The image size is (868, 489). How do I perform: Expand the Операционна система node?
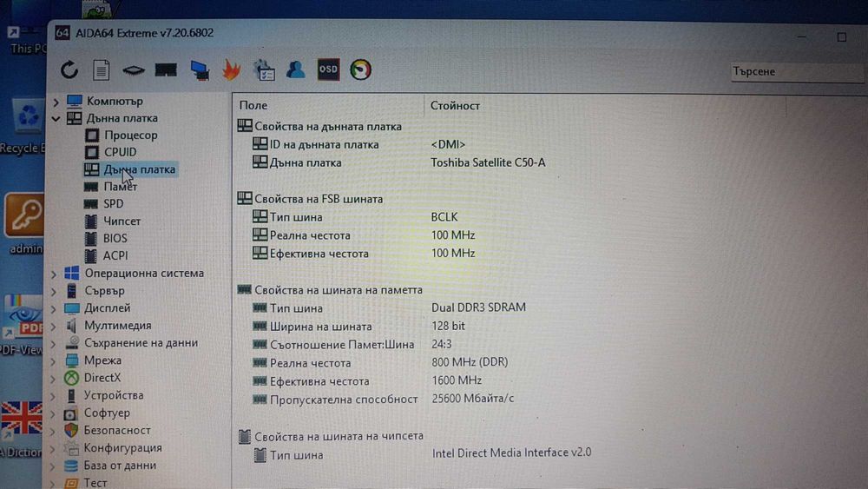(54, 274)
